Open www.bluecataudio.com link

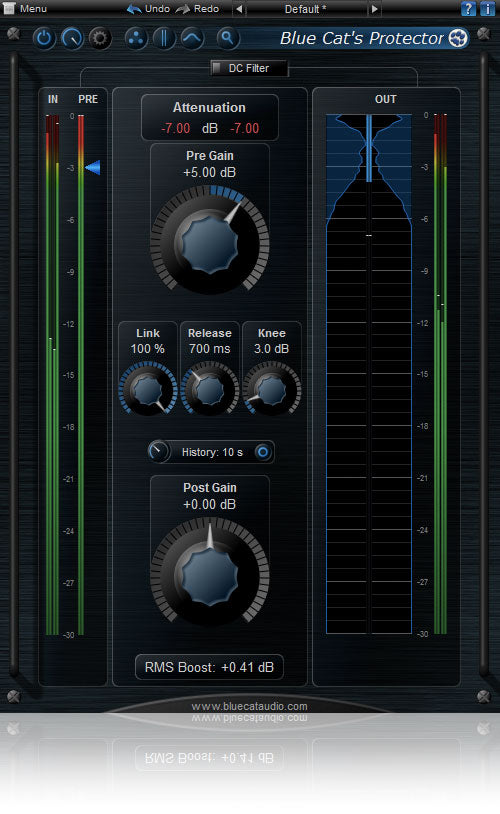click(249, 706)
